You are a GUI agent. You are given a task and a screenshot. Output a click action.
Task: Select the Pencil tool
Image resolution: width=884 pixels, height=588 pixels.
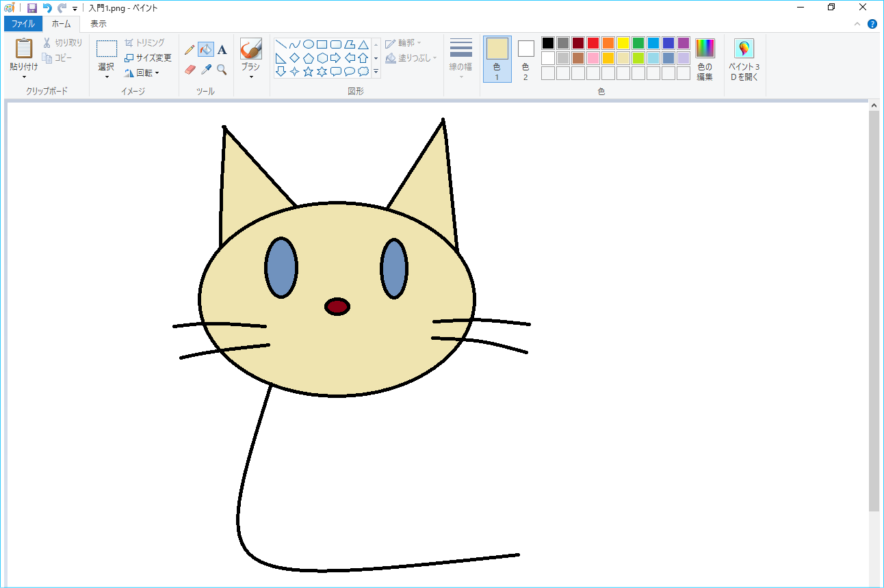point(190,50)
